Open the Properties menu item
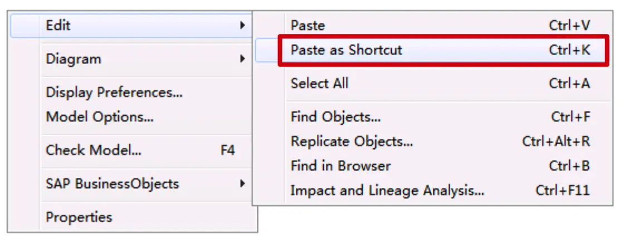The image size is (644, 243). [131, 217]
